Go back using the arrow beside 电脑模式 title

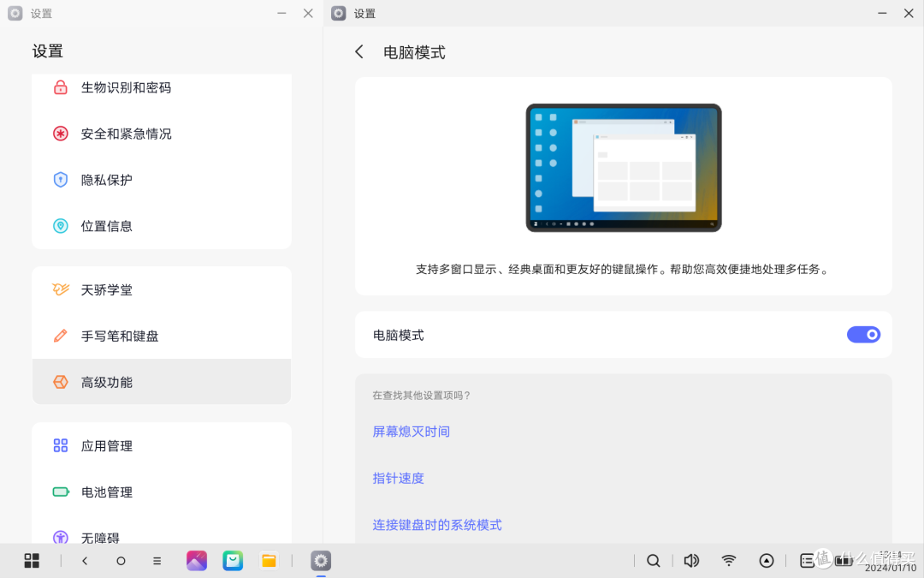pos(359,52)
